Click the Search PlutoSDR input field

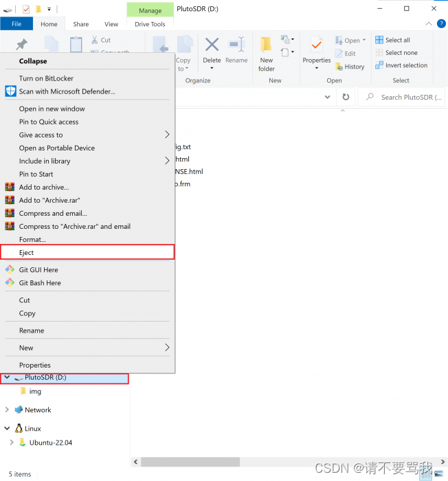pyautogui.click(x=401, y=97)
